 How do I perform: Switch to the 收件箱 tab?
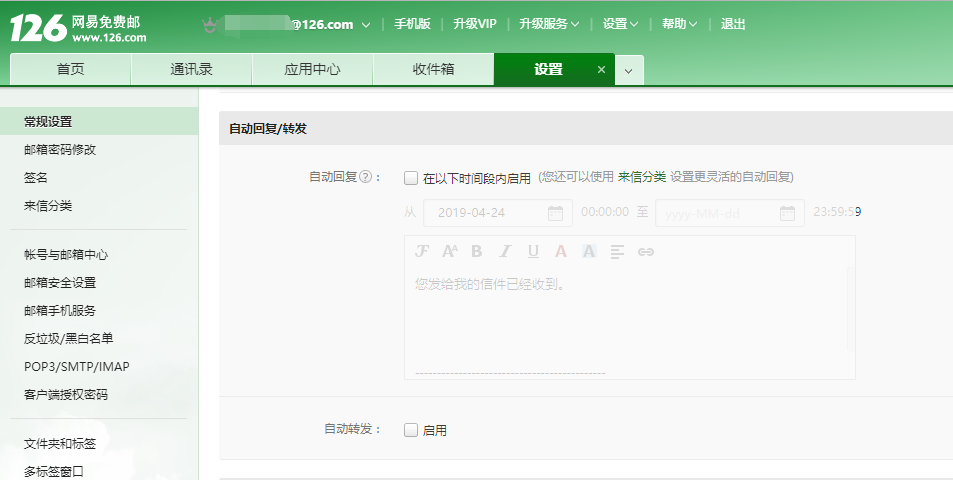433,70
